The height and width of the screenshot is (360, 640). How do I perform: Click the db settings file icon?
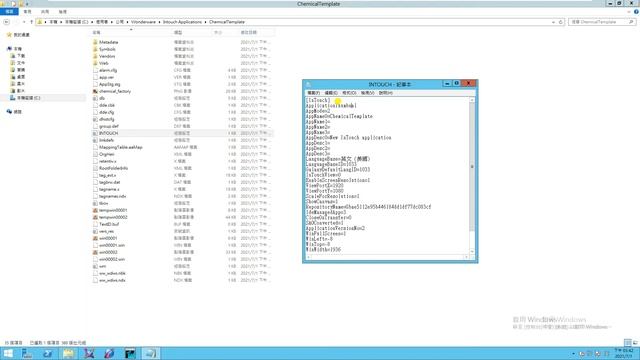pyautogui.click(x=95, y=98)
